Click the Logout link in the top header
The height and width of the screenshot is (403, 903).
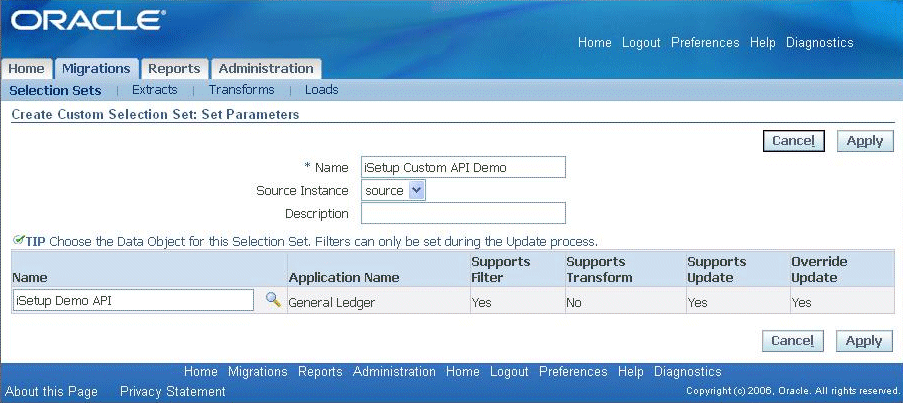pyautogui.click(x=641, y=43)
